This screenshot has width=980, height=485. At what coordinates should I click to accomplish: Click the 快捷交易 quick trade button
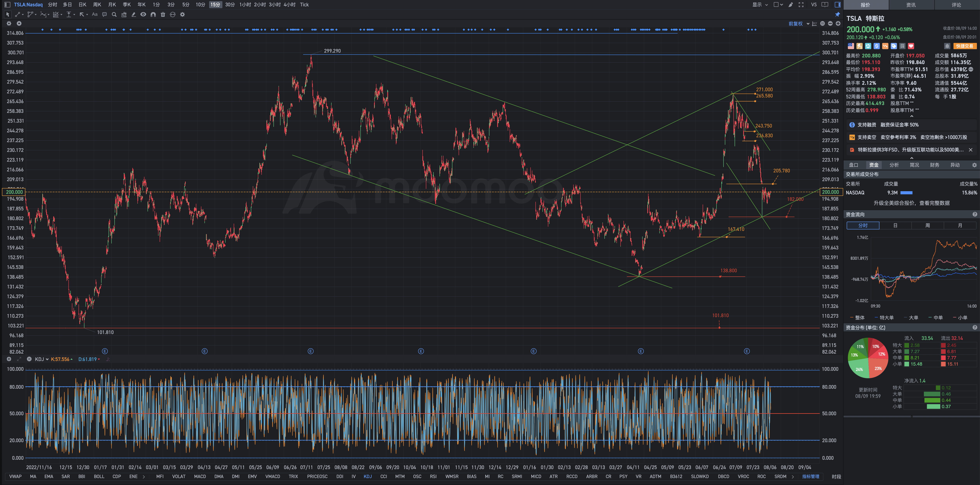click(965, 46)
